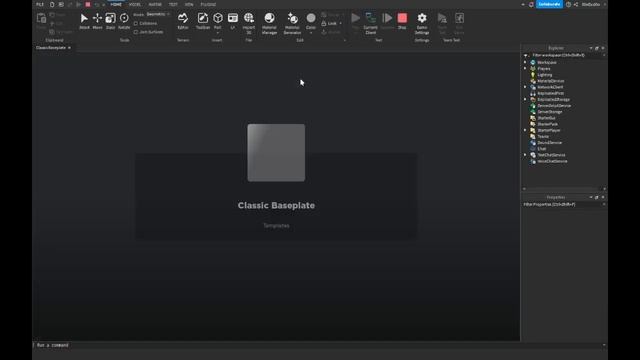Expand the Workspace node
The width and height of the screenshot is (640, 360).
(525, 62)
